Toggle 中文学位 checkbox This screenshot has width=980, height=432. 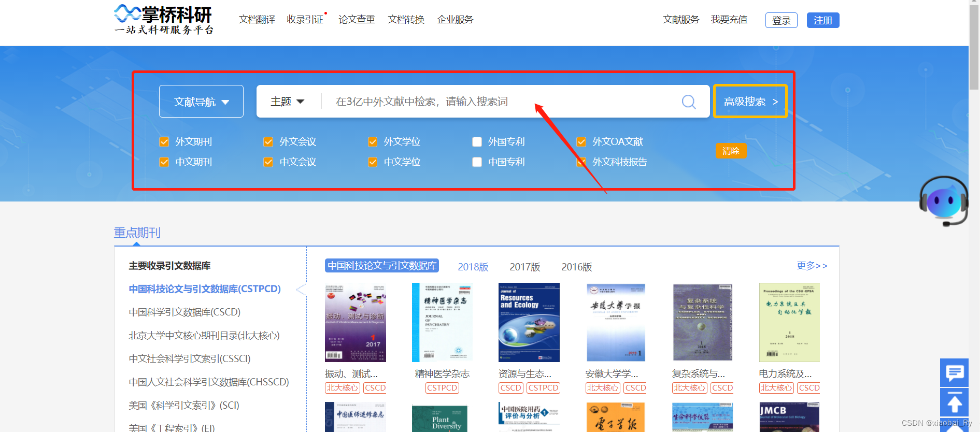tap(373, 162)
